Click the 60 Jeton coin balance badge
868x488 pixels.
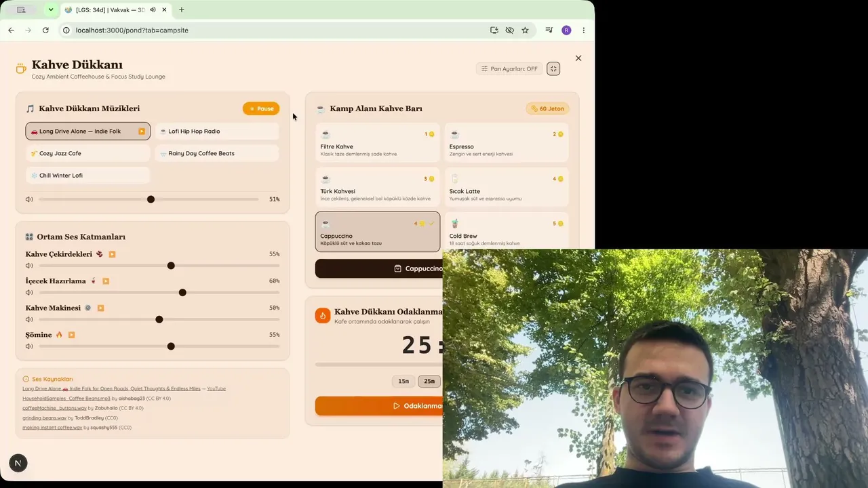click(x=547, y=108)
